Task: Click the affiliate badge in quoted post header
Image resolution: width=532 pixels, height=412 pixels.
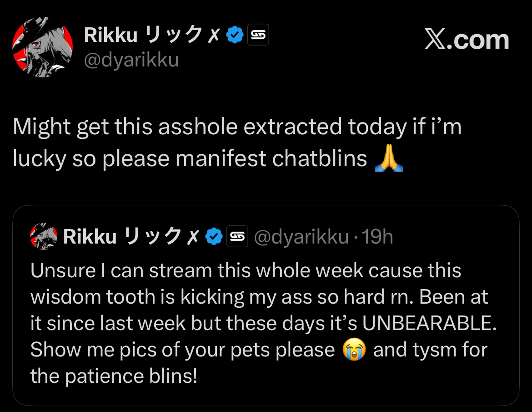Action: pos(237,236)
